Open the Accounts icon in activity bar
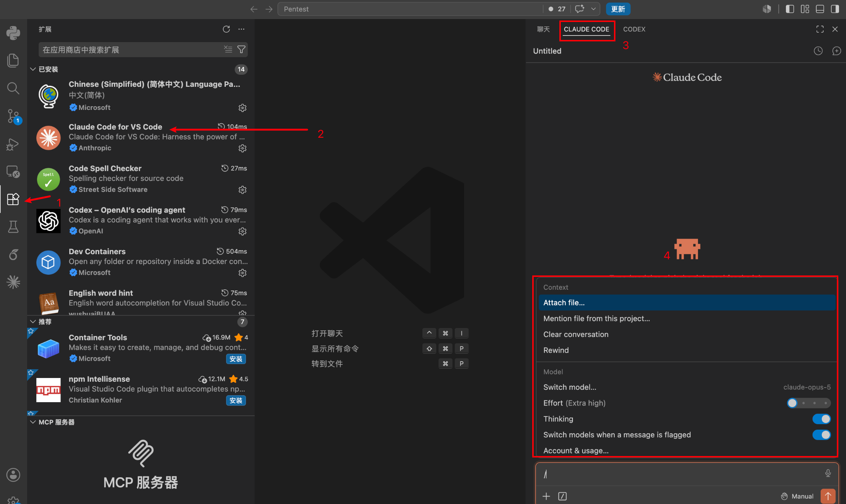 13,475
